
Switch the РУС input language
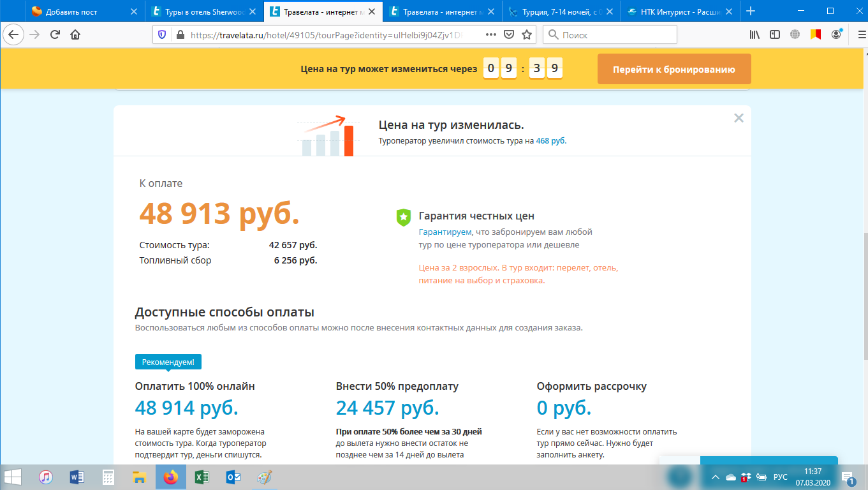coord(780,477)
